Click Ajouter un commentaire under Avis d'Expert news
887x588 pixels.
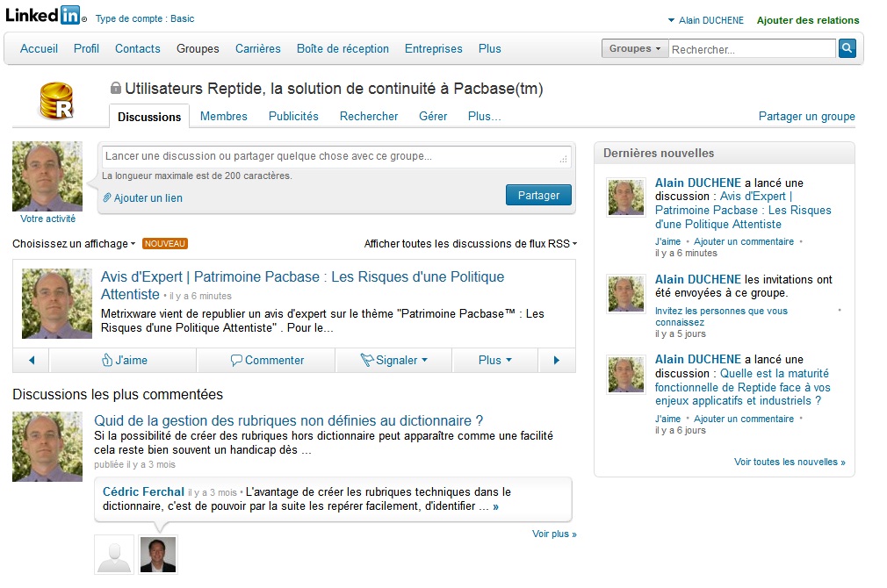(744, 241)
